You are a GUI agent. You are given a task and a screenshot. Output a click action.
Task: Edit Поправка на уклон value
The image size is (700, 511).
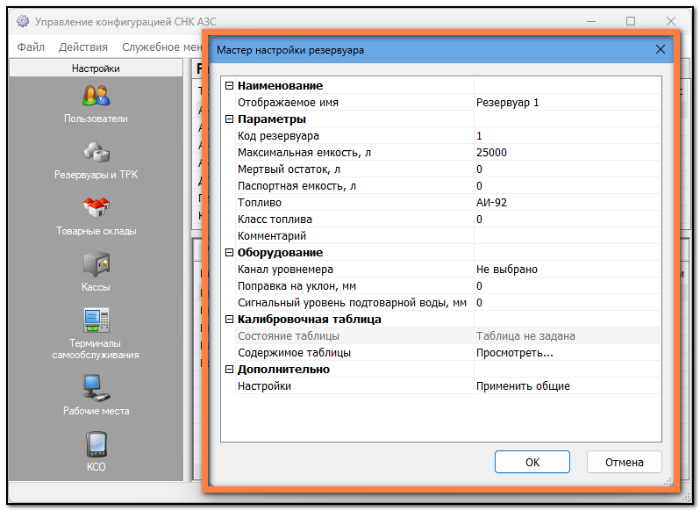pyautogui.click(x=567, y=286)
